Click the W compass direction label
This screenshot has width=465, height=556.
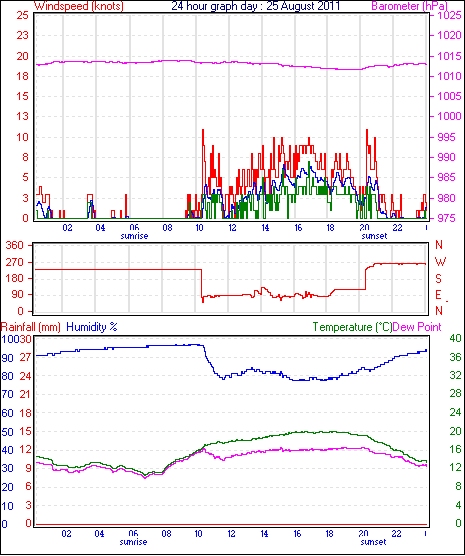440,262
